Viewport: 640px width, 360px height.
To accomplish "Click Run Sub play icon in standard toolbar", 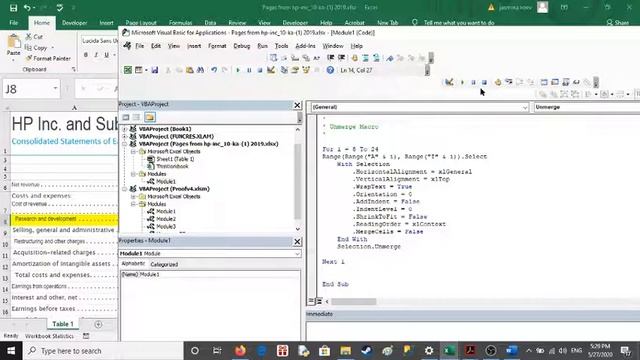I will point(238,70).
